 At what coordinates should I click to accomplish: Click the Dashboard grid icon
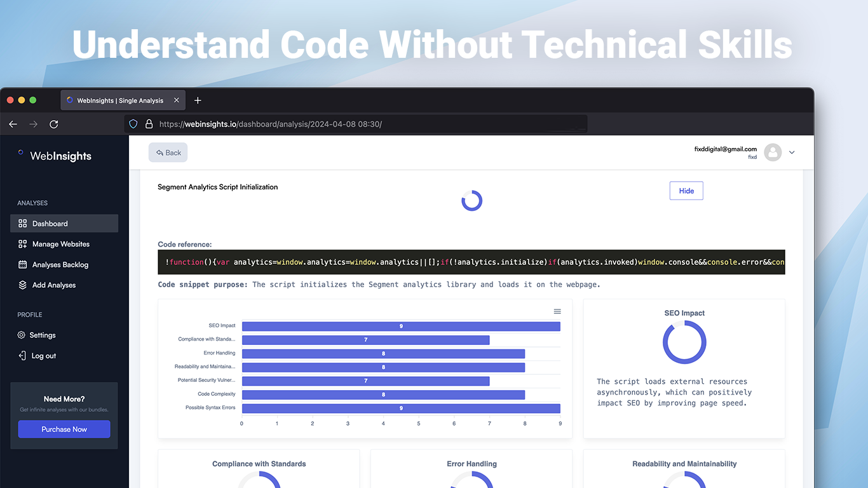[x=22, y=224]
